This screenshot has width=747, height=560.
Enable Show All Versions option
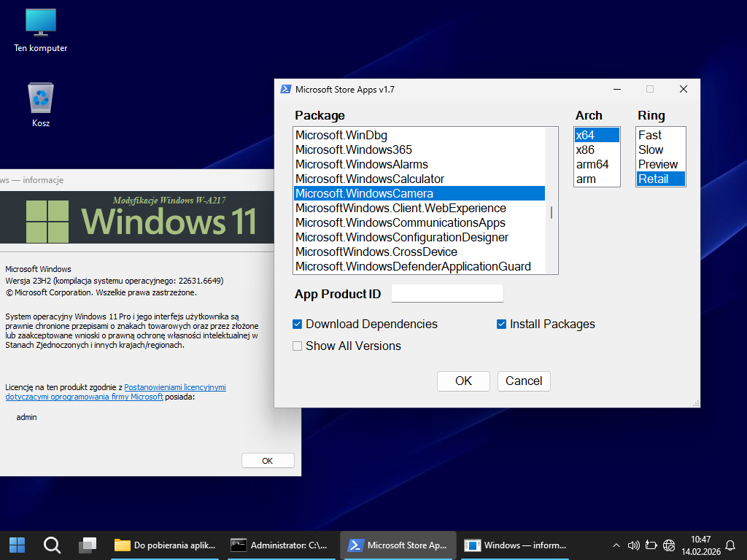[x=298, y=346]
